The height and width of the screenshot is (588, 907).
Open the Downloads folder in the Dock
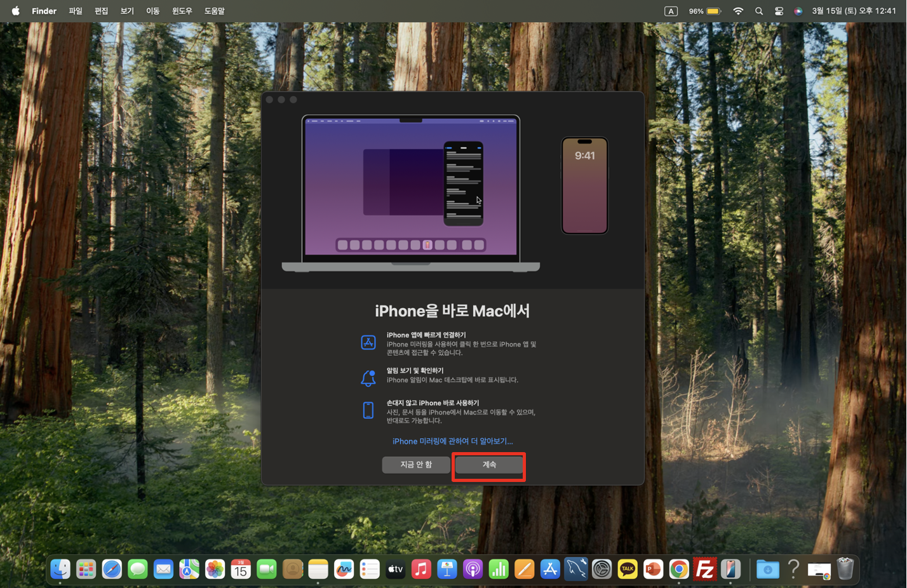pos(767,570)
